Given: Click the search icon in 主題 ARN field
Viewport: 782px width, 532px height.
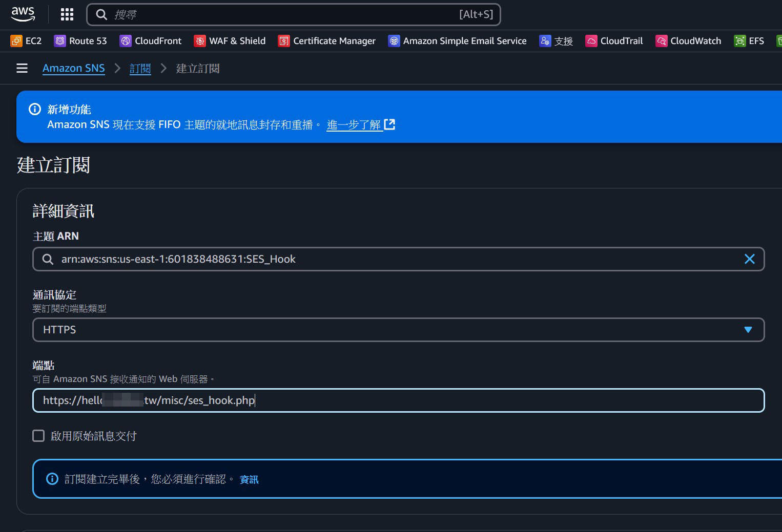Looking at the screenshot, I should [48, 259].
